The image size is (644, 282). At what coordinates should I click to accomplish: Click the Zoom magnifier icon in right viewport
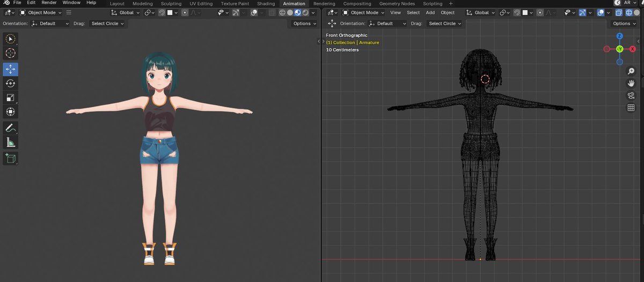point(631,71)
